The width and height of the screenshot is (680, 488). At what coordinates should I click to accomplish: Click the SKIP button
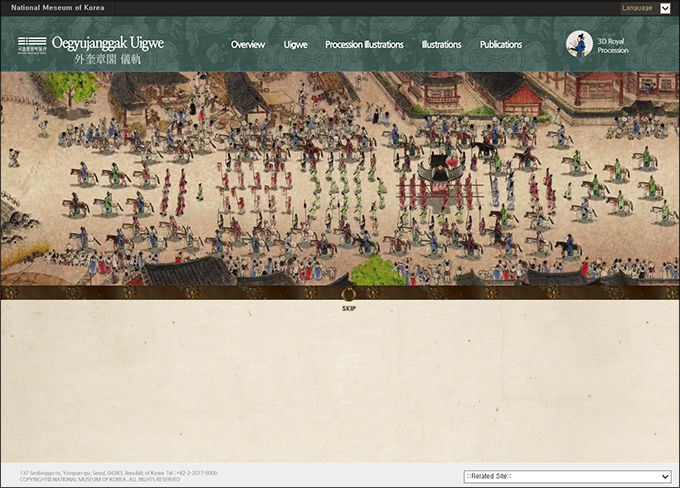(x=349, y=308)
